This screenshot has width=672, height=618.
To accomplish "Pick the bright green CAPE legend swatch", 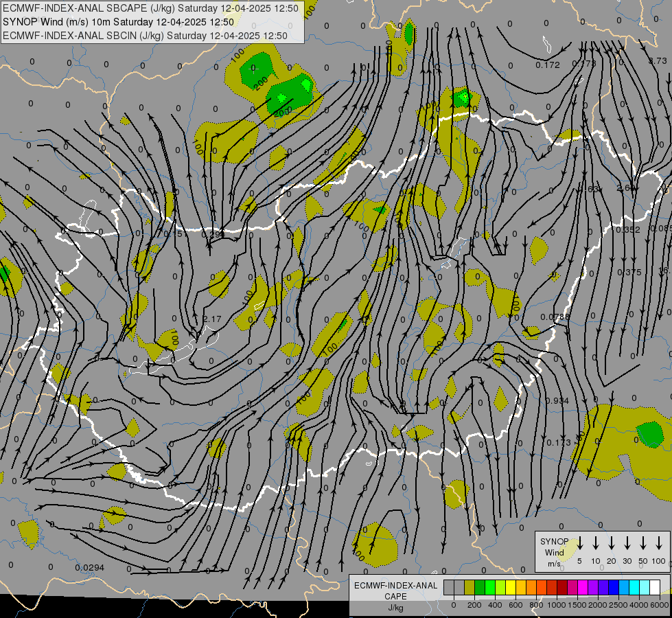I will coord(490,587).
